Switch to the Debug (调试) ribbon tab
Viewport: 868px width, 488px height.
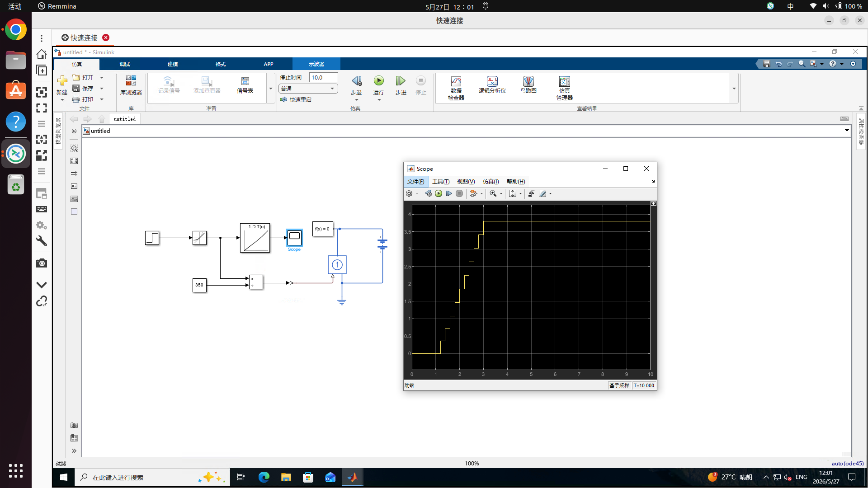[x=125, y=64]
